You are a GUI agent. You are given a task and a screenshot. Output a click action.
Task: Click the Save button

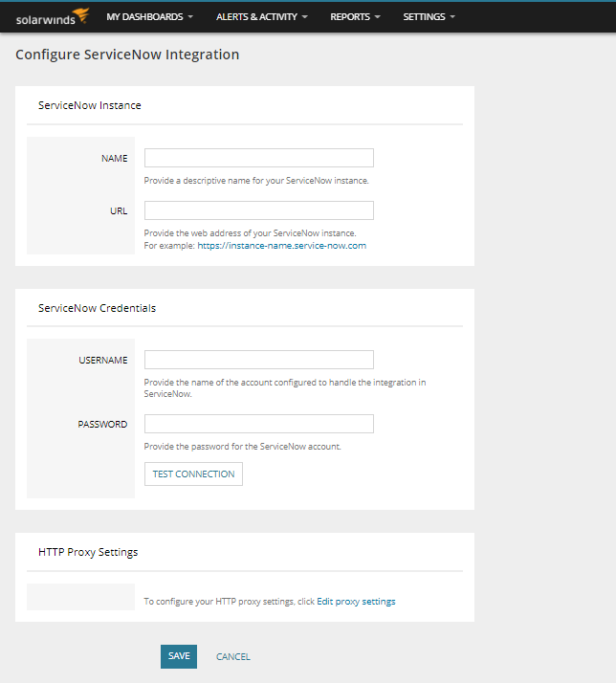point(179,656)
